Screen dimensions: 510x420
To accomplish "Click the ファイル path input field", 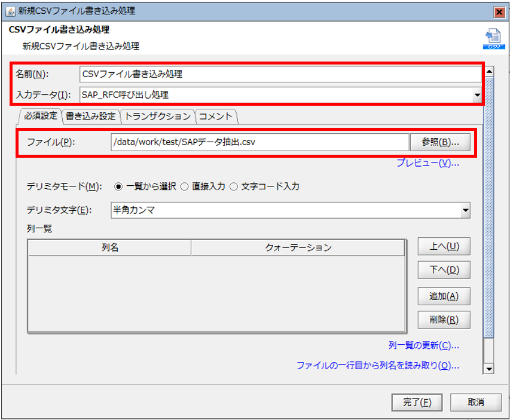I will click(x=259, y=142).
